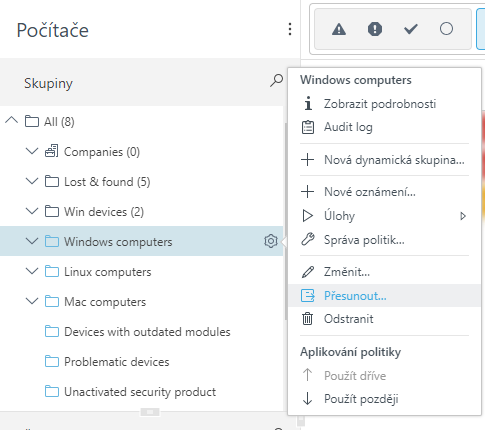The image size is (485, 430).
Task: Select Nové oznámení... menu entry
Action: pos(385,192)
